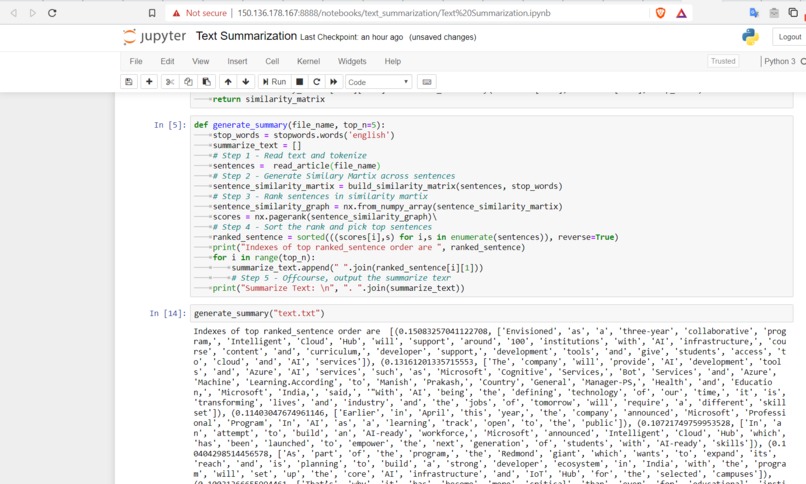Run the selected cell
Image resolution: width=806 pixels, height=484 pixels.
pyautogui.click(x=274, y=82)
